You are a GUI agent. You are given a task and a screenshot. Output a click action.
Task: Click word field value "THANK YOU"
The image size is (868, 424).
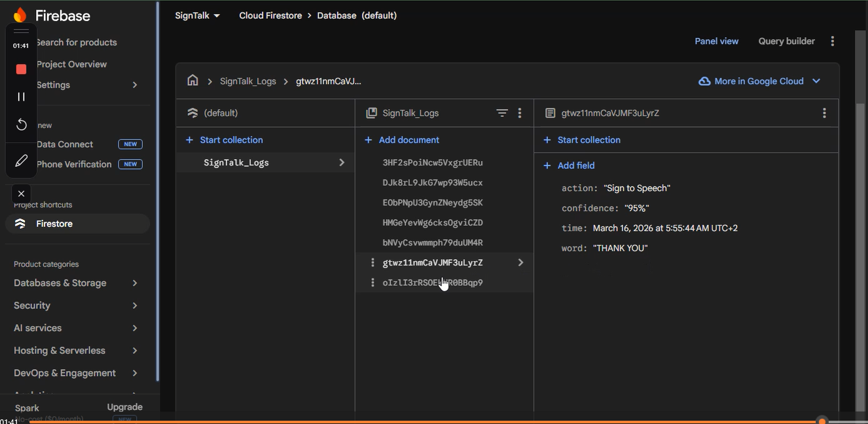click(x=620, y=248)
